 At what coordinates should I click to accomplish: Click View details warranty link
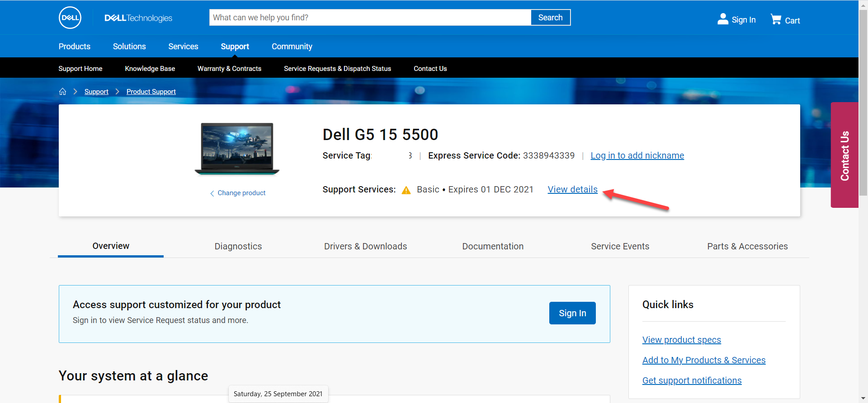pyautogui.click(x=572, y=190)
